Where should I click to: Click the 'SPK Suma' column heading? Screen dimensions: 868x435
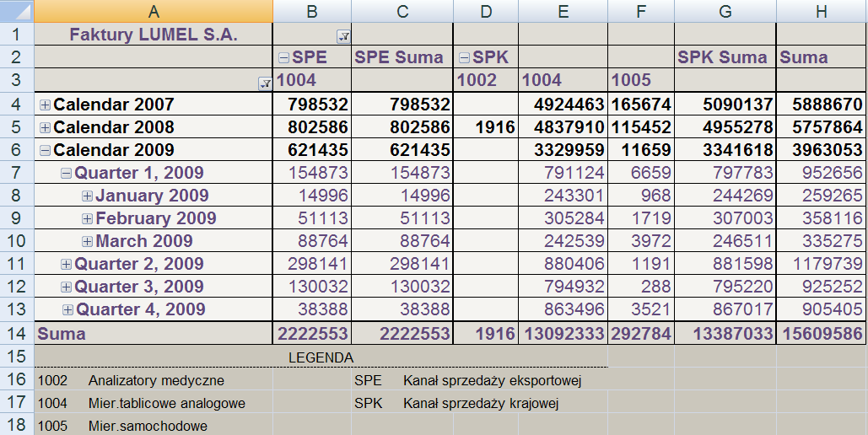(725, 57)
